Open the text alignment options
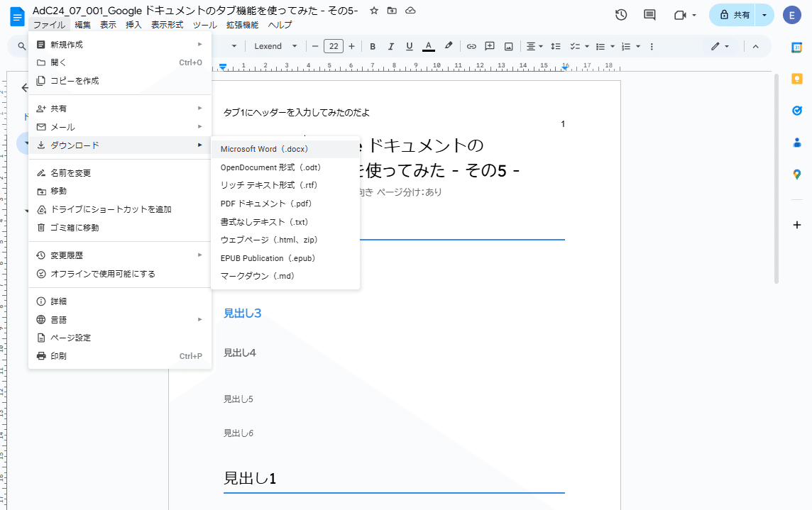Screen dimensions: 812x510 click(534, 47)
